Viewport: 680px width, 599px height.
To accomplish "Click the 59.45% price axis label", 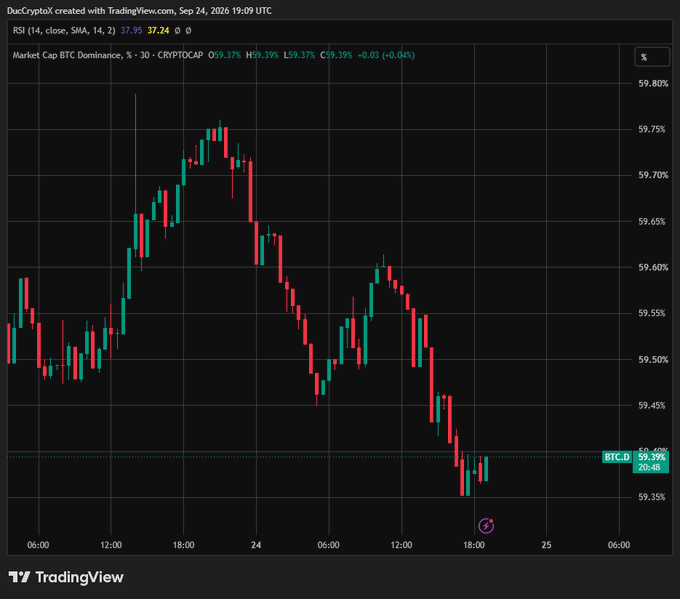I will point(652,406).
